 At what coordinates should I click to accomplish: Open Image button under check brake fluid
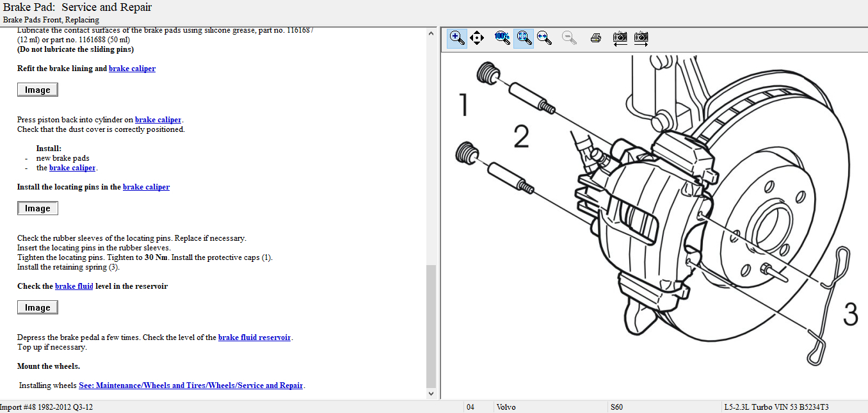coord(38,307)
